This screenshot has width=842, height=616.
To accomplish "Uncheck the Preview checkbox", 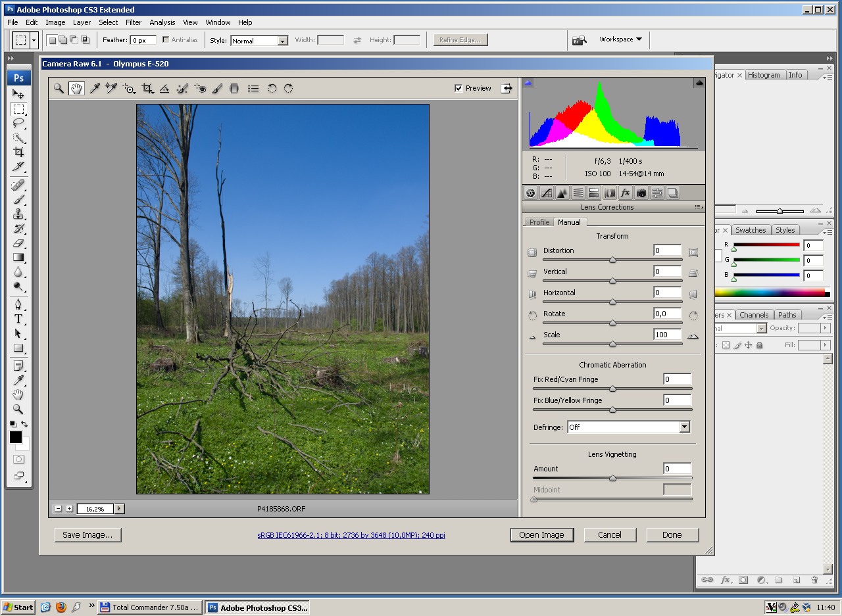I will click(x=458, y=88).
